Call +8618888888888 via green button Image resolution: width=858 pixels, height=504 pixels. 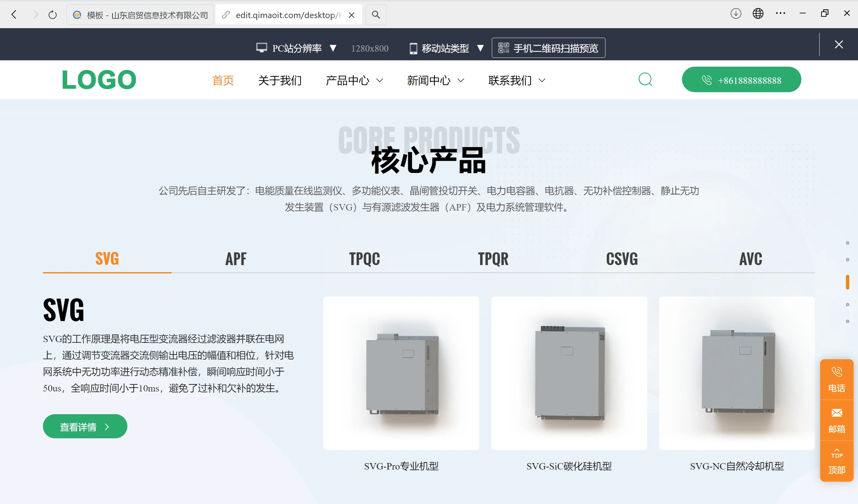pyautogui.click(x=741, y=79)
